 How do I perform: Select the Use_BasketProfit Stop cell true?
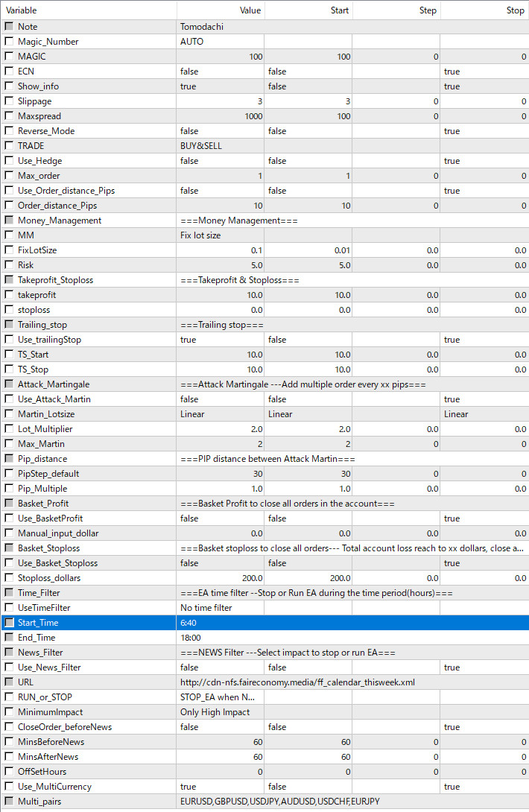point(485,518)
